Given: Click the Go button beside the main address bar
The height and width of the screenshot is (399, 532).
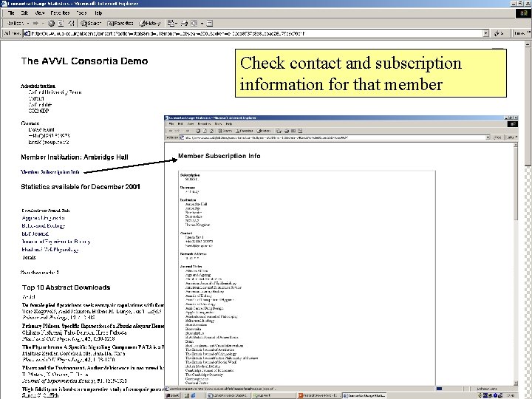Looking at the screenshot, I should tap(499, 33).
